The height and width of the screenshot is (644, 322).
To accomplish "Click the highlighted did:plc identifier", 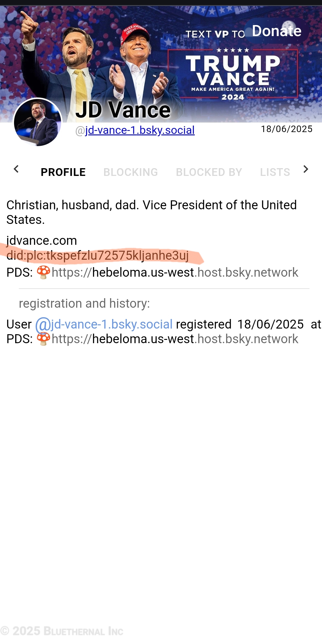I will 97,256.
